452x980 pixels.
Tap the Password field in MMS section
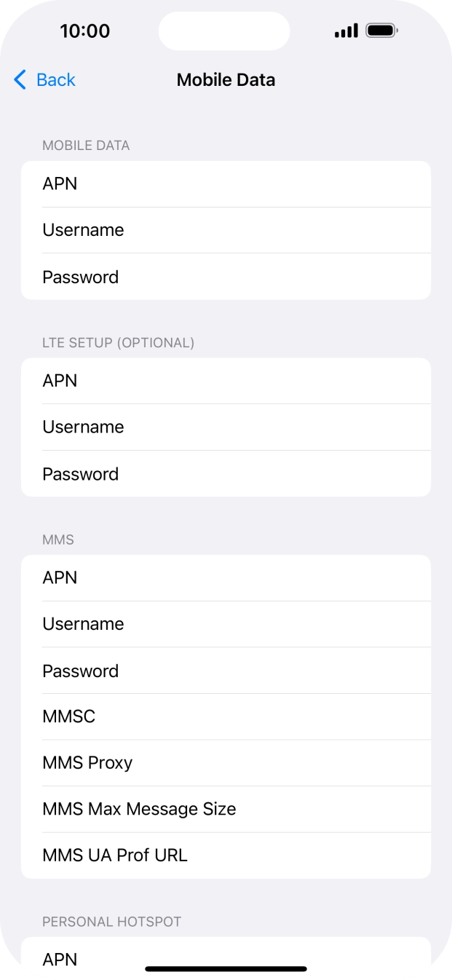click(x=226, y=671)
